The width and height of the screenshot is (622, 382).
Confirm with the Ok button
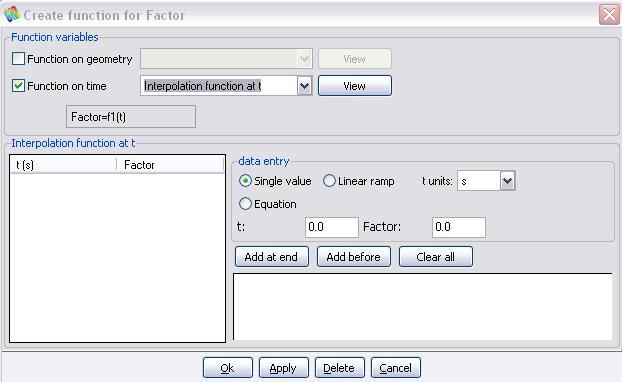[228, 368]
